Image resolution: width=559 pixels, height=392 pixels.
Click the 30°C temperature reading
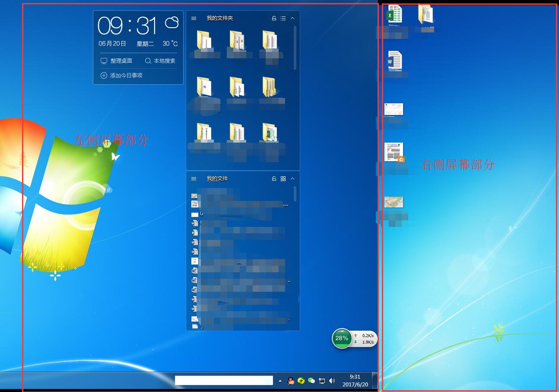pos(170,44)
